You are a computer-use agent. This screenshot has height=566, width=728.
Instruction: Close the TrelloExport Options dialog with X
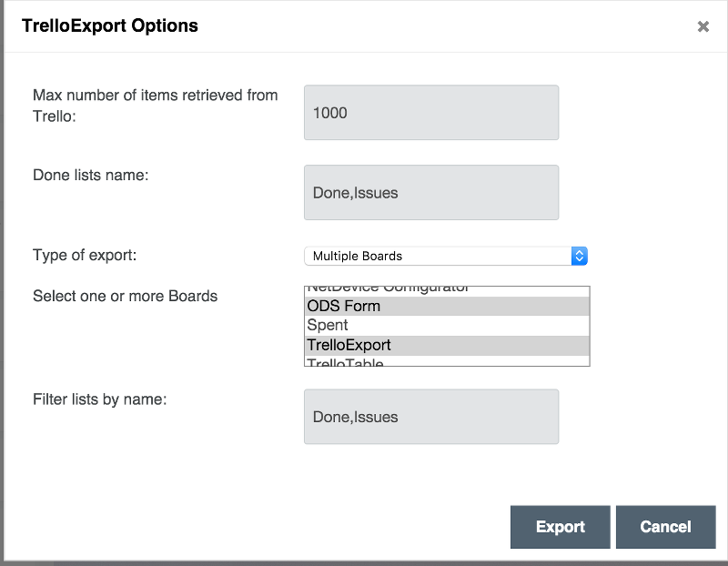pos(703,26)
